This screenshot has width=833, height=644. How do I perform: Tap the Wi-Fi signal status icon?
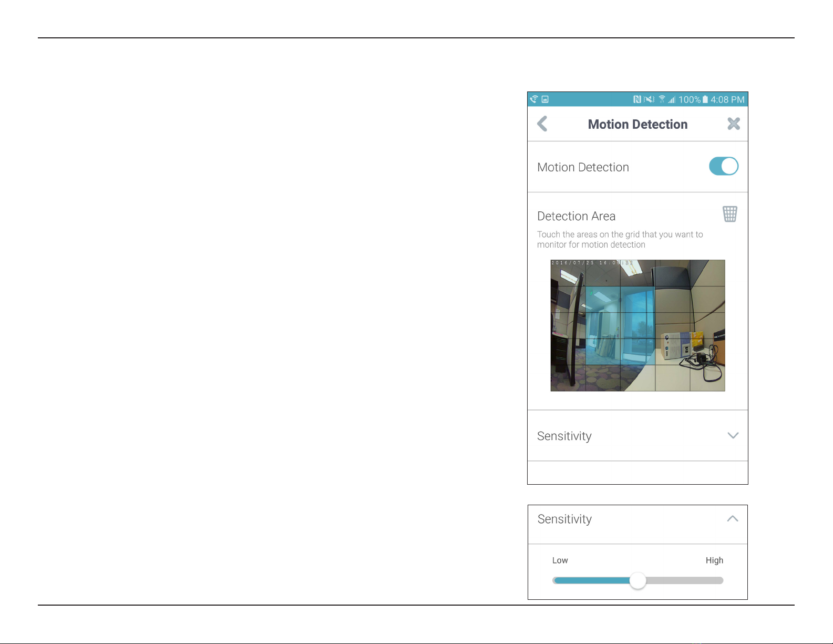pyautogui.click(x=662, y=99)
